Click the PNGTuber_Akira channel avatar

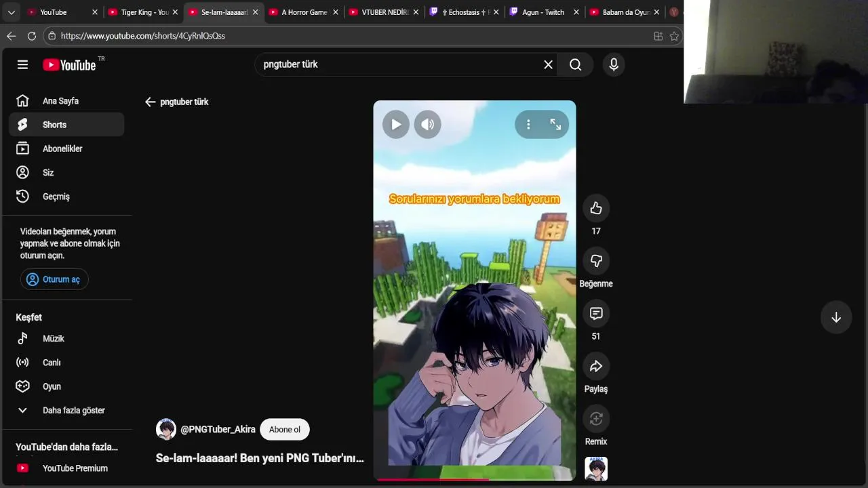pos(166,429)
